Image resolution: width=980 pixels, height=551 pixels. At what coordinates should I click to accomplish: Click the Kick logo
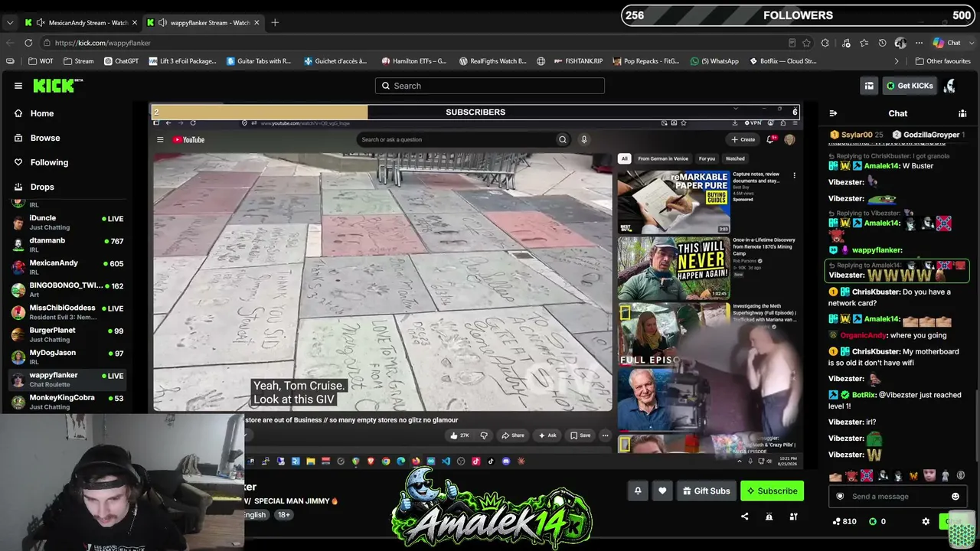coord(57,86)
